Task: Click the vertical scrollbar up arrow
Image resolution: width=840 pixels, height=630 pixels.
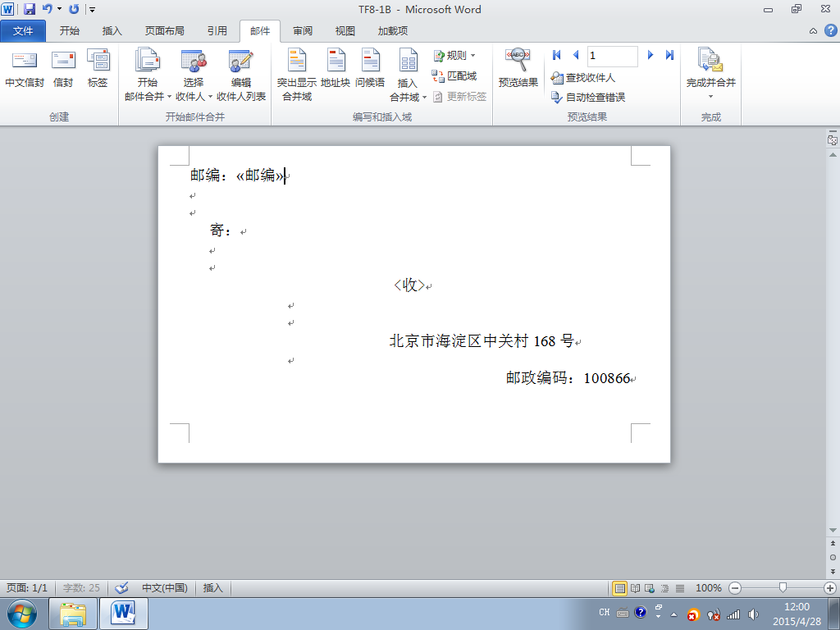Action: (833, 155)
